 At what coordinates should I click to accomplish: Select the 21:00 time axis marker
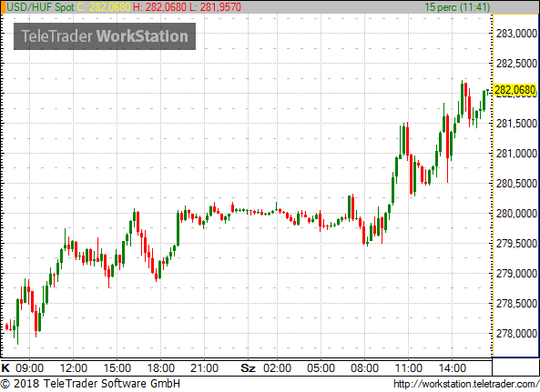coord(204,368)
